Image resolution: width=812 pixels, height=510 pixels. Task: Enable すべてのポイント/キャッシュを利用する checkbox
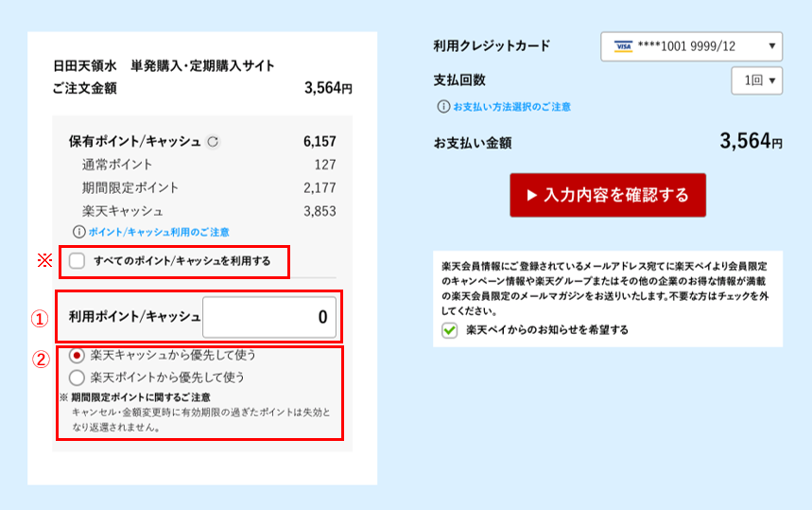click(78, 261)
